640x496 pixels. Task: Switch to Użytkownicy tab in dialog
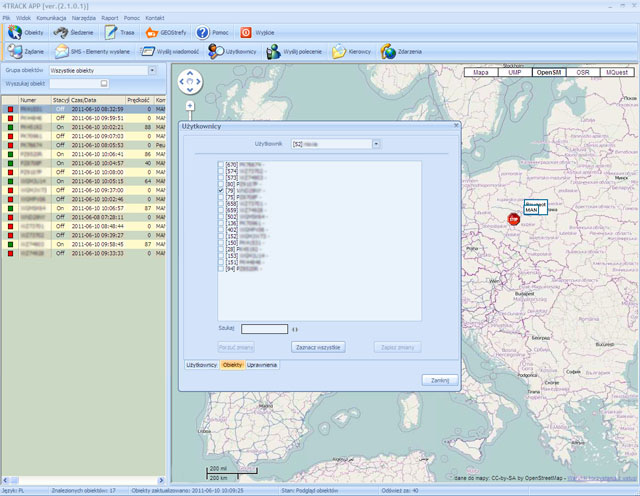click(202, 365)
